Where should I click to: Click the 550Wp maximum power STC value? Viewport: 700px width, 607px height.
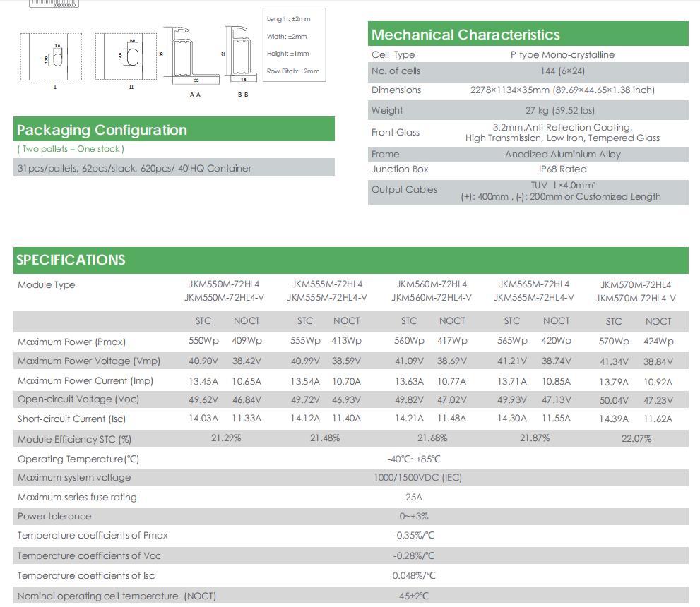pyautogui.click(x=203, y=342)
